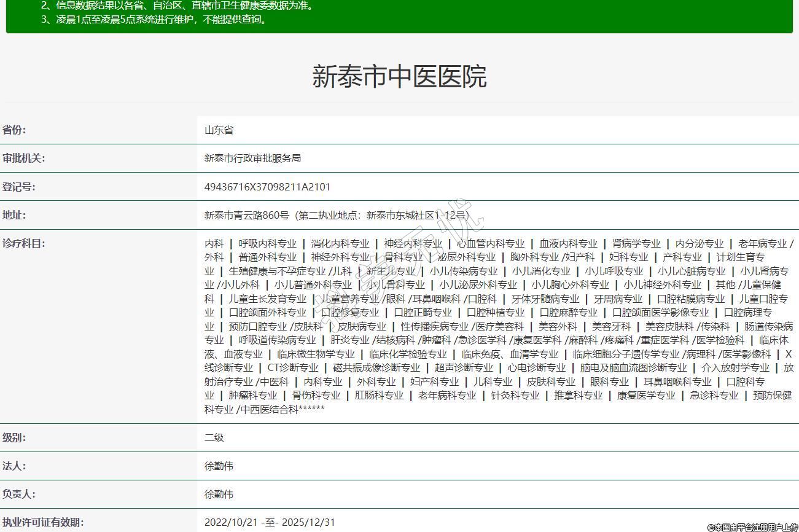Click the 诊疗科目 row label
Viewport: 799px width, 532px height.
click(24, 243)
